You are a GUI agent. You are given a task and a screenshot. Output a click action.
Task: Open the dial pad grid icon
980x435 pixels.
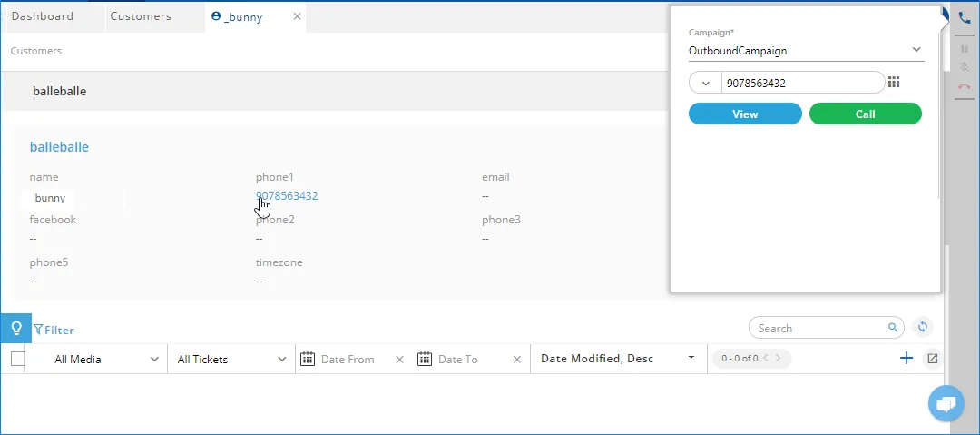(894, 82)
